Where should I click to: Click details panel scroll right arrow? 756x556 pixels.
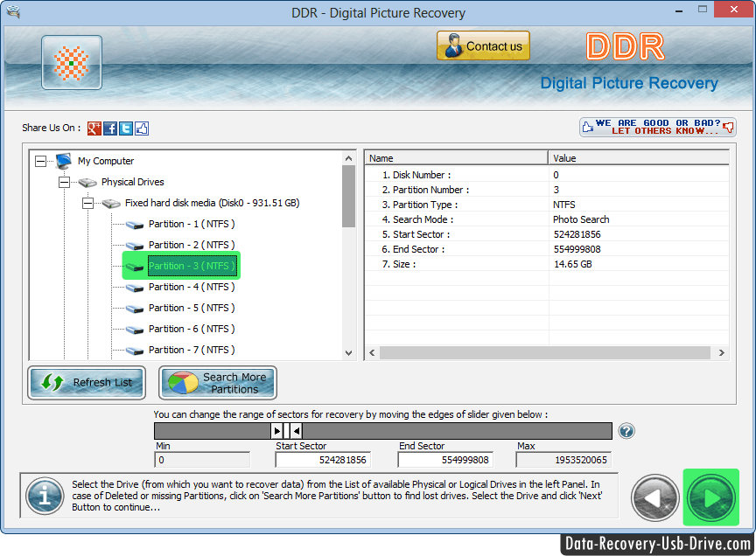pyautogui.click(x=721, y=352)
